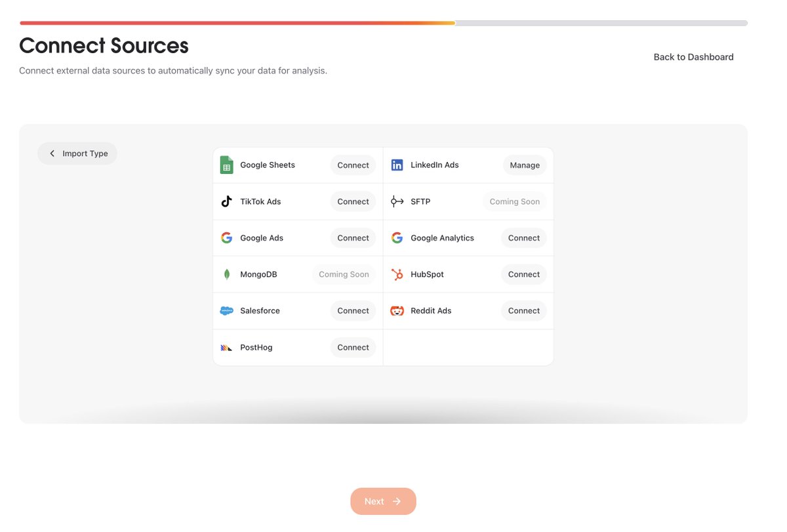Click the MongoDB leaf icon
Screen dimensions: 787x532
click(227, 274)
